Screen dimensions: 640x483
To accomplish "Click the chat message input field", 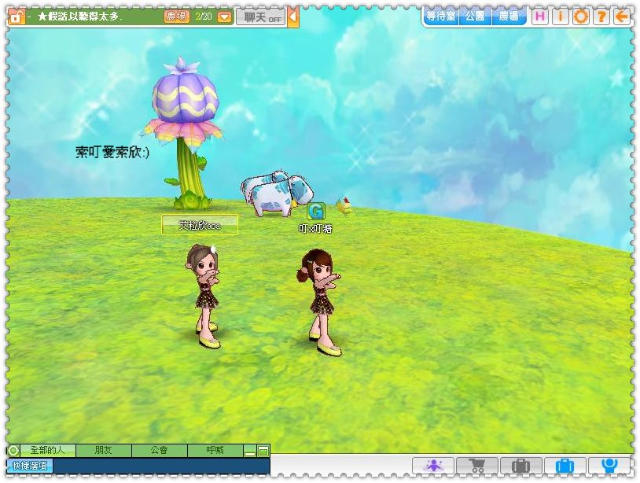I will (162, 466).
